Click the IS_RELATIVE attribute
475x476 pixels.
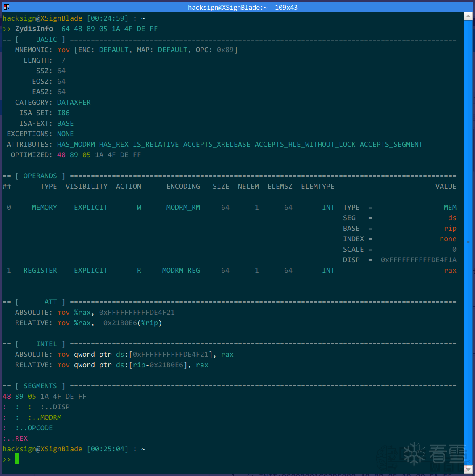click(x=156, y=145)
